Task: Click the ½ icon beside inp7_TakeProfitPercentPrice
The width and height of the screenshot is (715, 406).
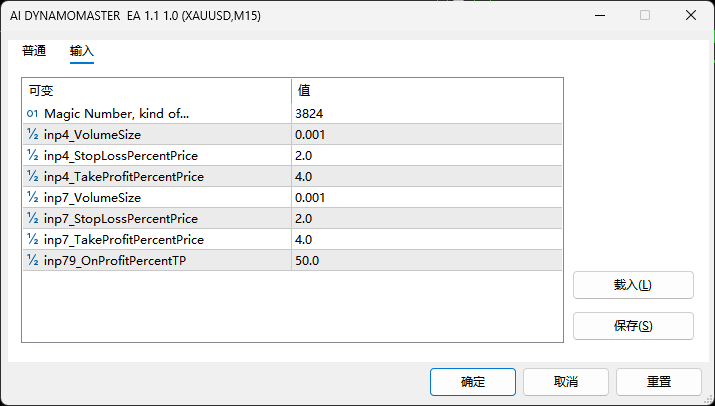Action: 32,240
